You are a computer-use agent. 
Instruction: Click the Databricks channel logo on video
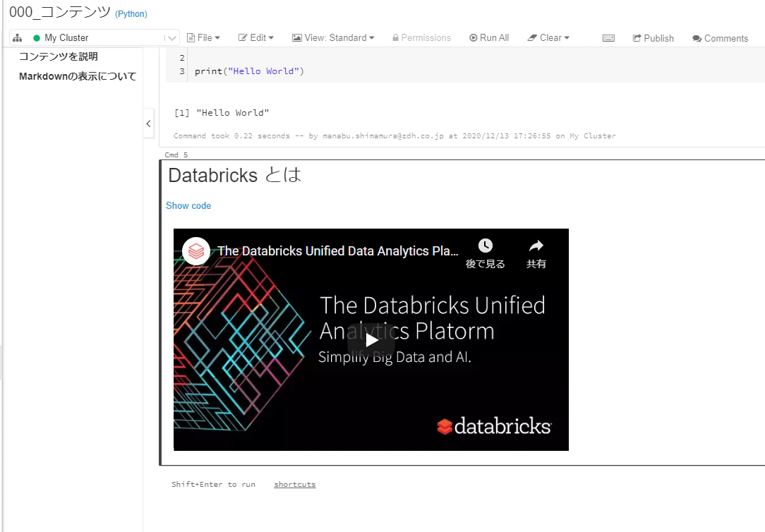pos(196,251)
